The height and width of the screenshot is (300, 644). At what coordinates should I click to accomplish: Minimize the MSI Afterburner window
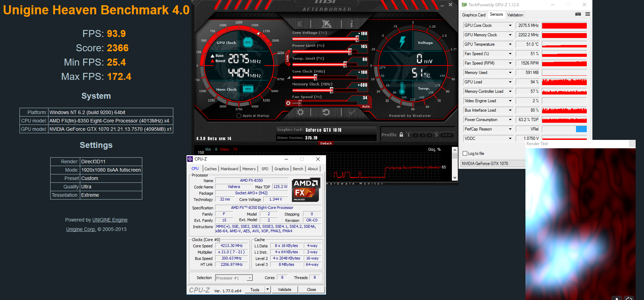pyautogui.click(x=442, y=5)
